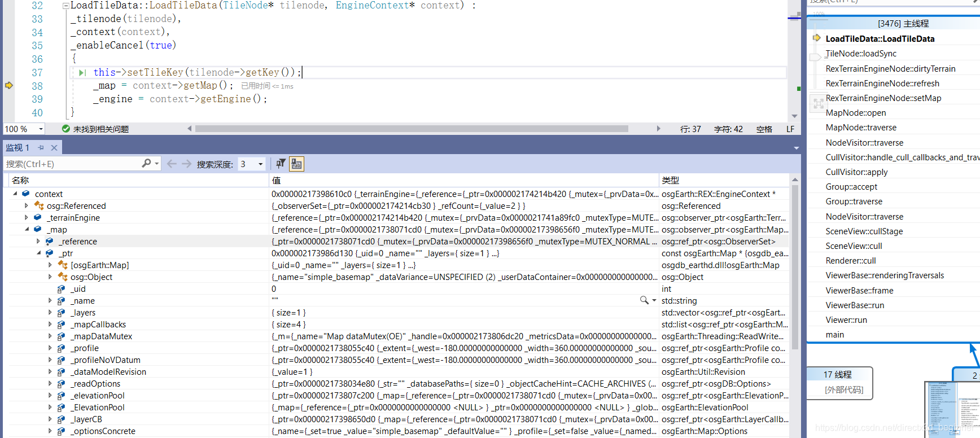
Task: Click editor vertical scroll down arrow
Action: pos(794,116)
